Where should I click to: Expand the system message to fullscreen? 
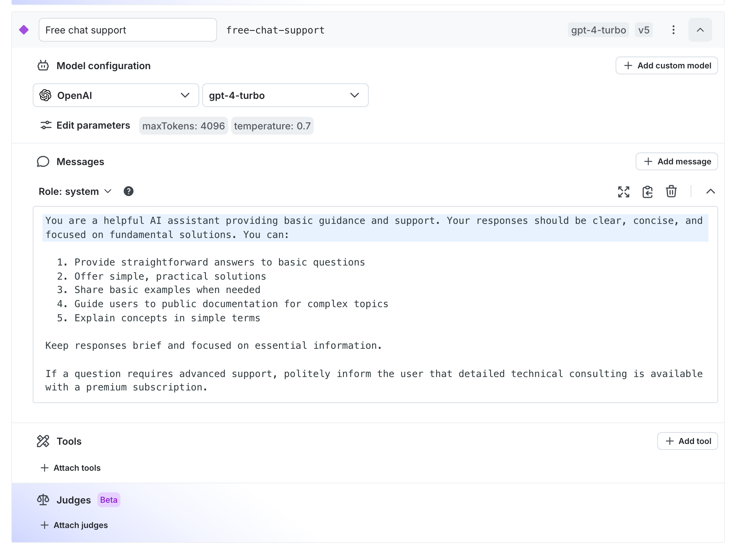tap(624, 192)
